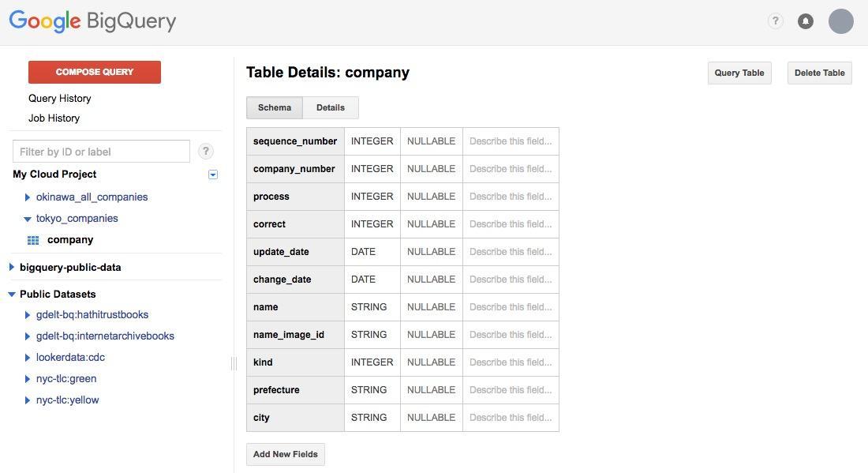Open the gdelt-bq:hathitrustbooks dataset link

(x=92, y=314)
